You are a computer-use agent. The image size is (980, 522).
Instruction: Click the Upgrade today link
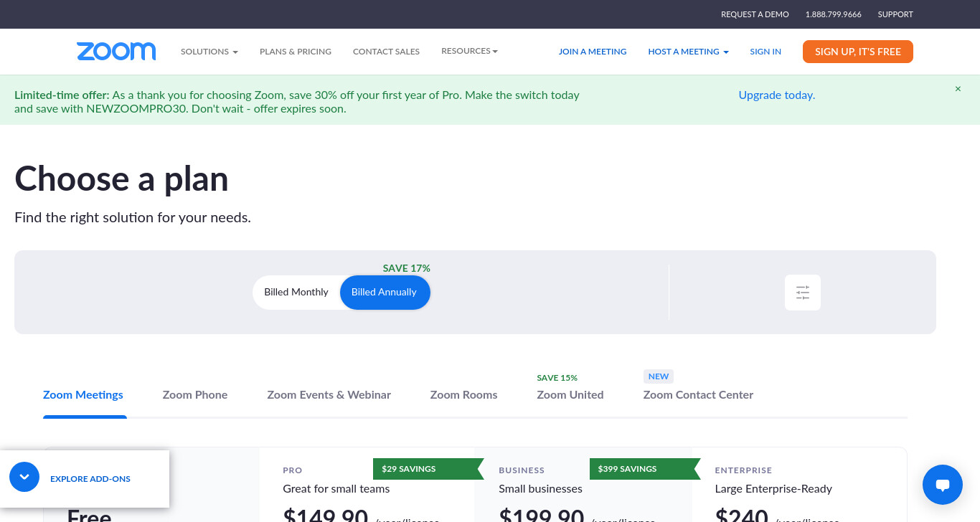[x=777, y=95]
